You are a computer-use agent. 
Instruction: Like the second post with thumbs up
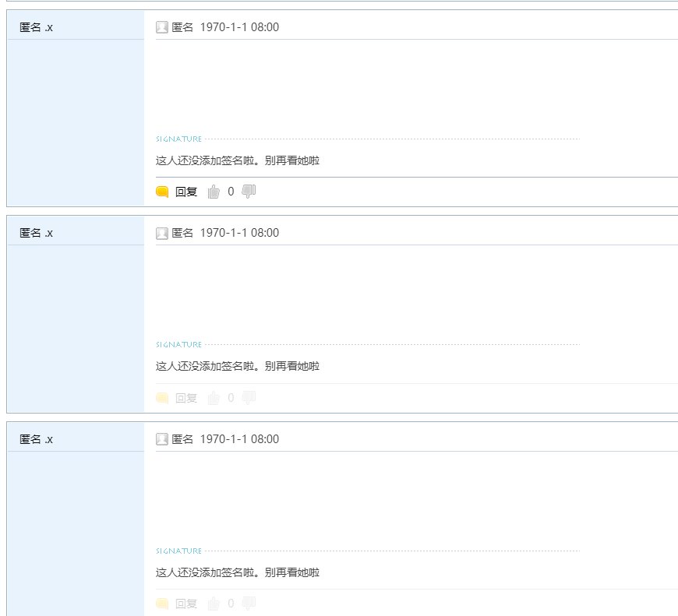coord(214,397)
